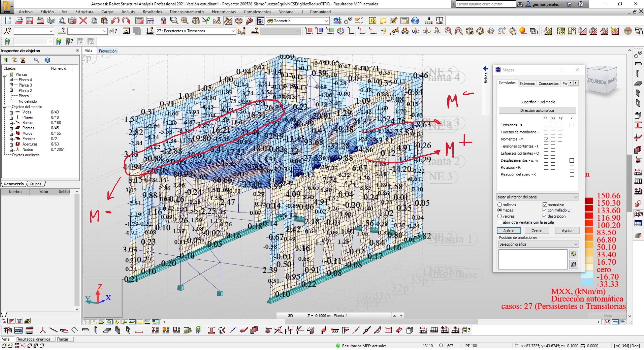Capture the screen using the camera icon

coord(72,21)
